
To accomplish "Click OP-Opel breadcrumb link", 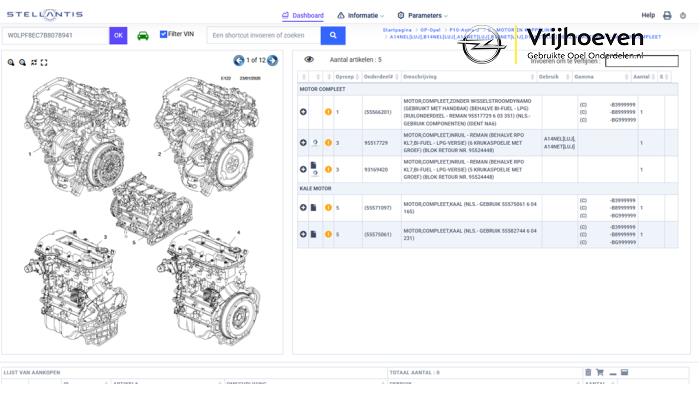I will click(430, 30).
